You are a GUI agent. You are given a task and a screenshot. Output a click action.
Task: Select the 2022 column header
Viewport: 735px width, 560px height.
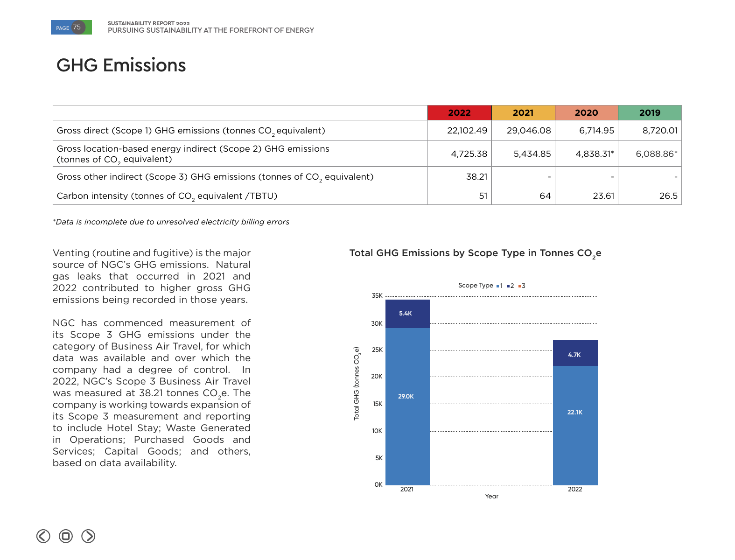460,112
